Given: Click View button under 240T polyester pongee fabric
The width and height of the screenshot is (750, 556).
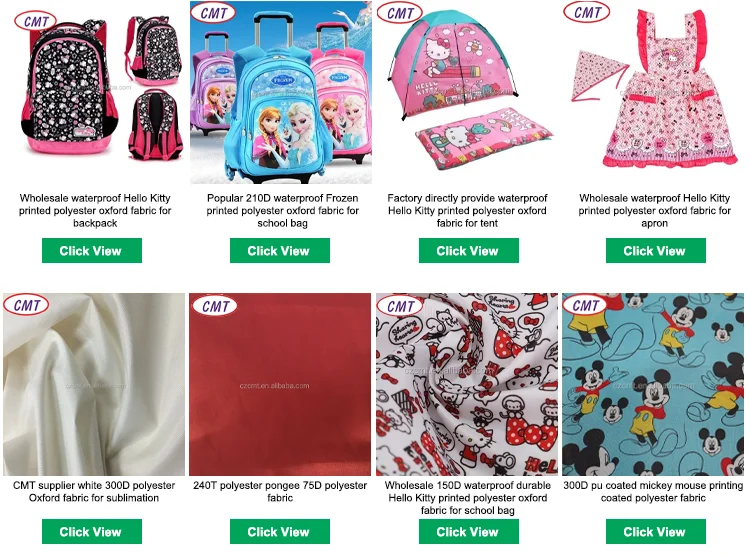Looking at the screenshot, I should 279,531.
